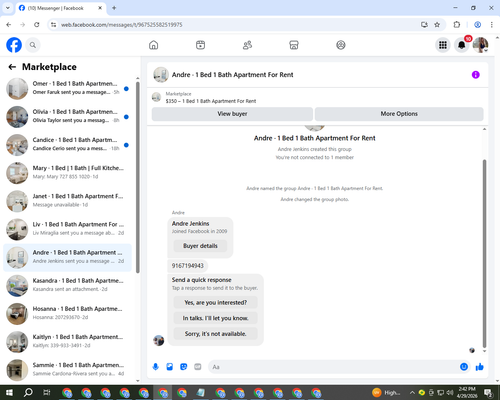Open the account profile picture menu
The height and width of the screenshot is (400, 500).
click(x=480, y=45)
